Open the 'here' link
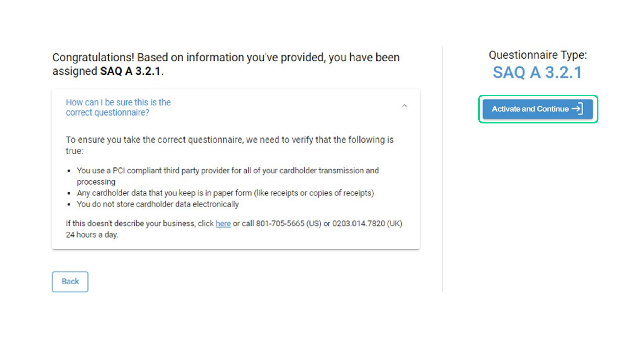This screenshot has width=644, height=342. [223, 224]
